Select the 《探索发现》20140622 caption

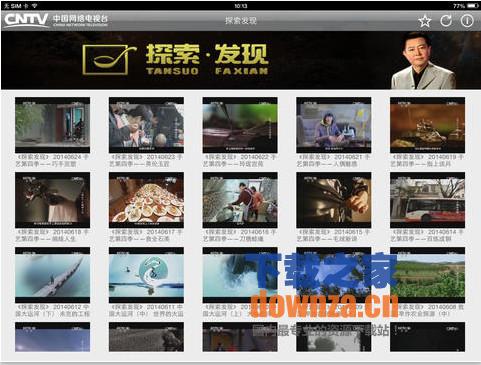coord(240,160)
